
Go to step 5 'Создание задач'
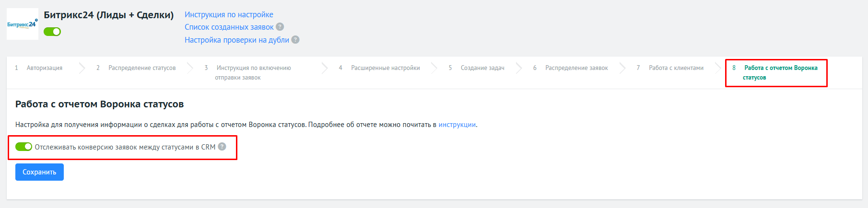482,68
